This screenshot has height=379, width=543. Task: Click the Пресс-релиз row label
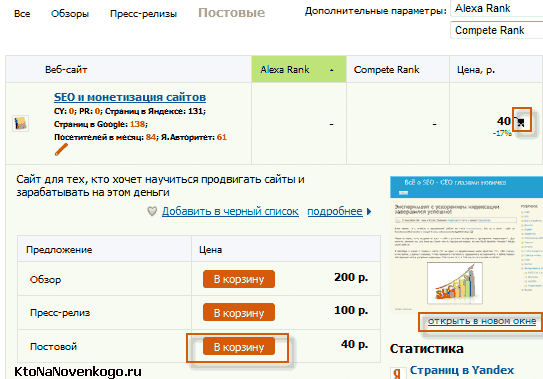click(x=60, y=312)
